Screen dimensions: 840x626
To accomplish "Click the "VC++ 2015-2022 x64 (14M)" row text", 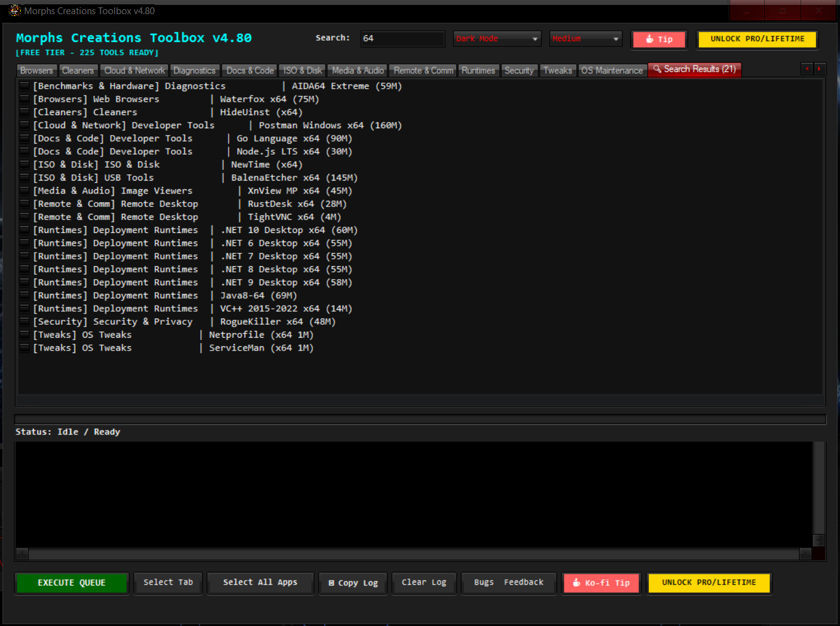I will coord(287,309).
